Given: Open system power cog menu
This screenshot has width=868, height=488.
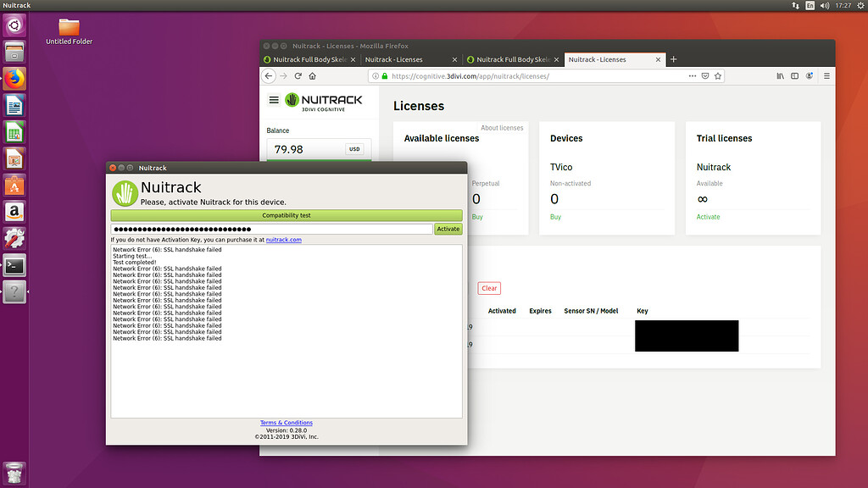Looking at the screenshot, I should (860, 6).
